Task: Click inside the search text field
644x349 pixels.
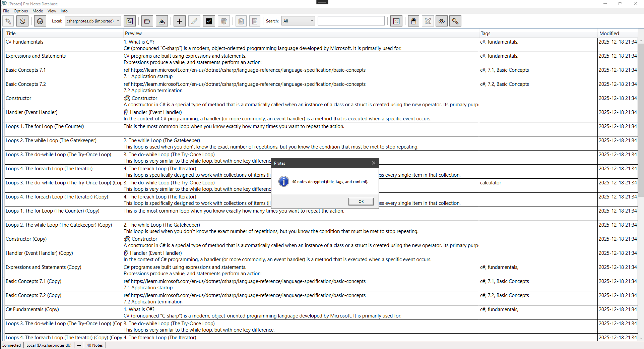Action: 351,21
